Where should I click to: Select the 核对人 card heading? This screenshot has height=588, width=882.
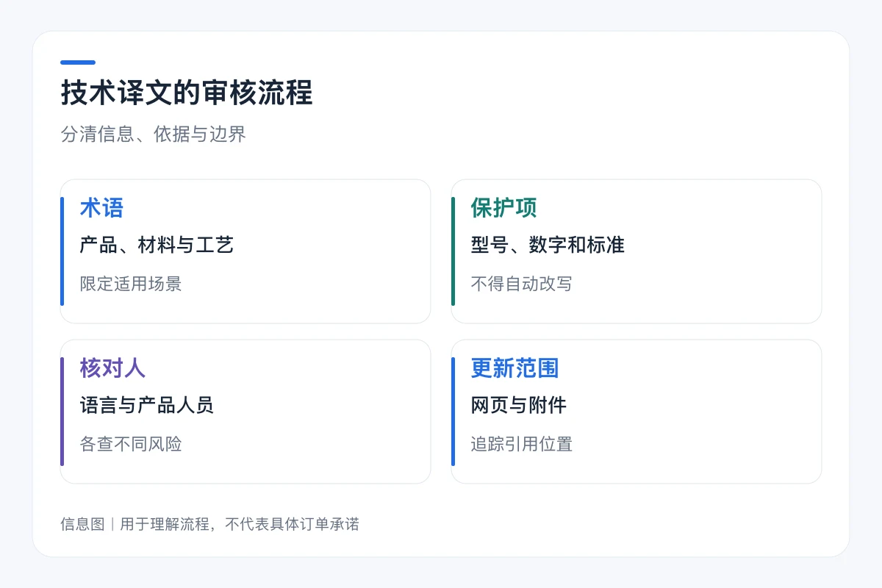[x=112, y=368]
